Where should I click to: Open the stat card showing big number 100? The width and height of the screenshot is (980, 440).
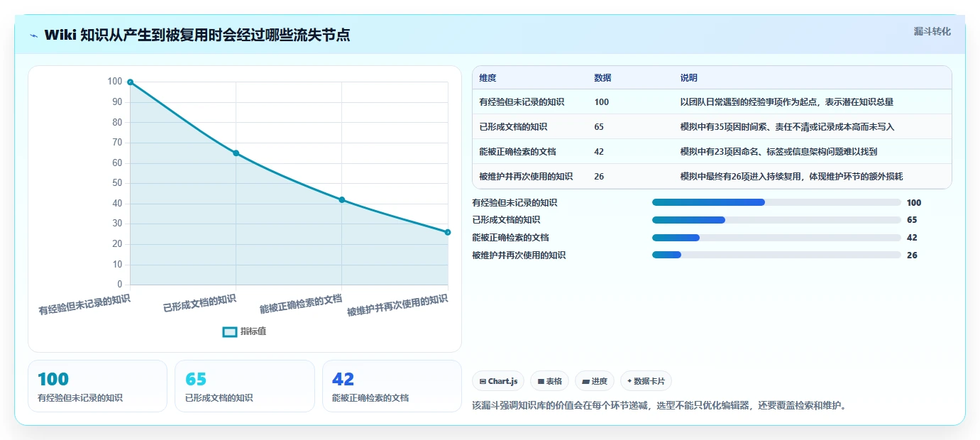(98, 386)
